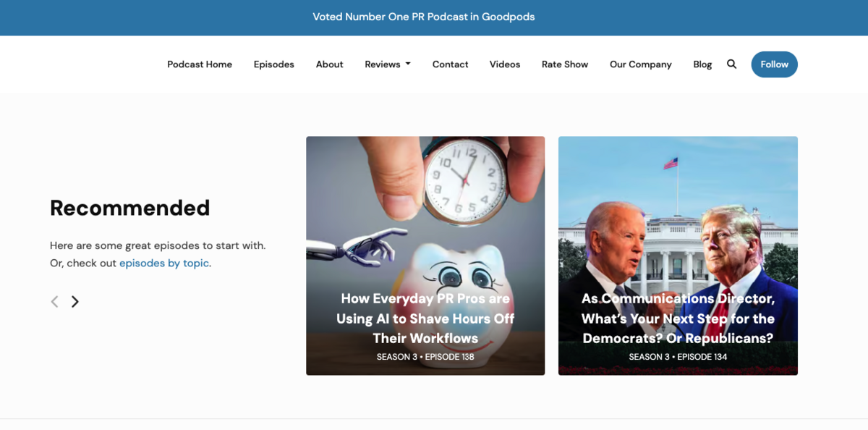Open the 'How Everyday PR Pros' episode title
868x430 pixels.
[x=425, y=319]
